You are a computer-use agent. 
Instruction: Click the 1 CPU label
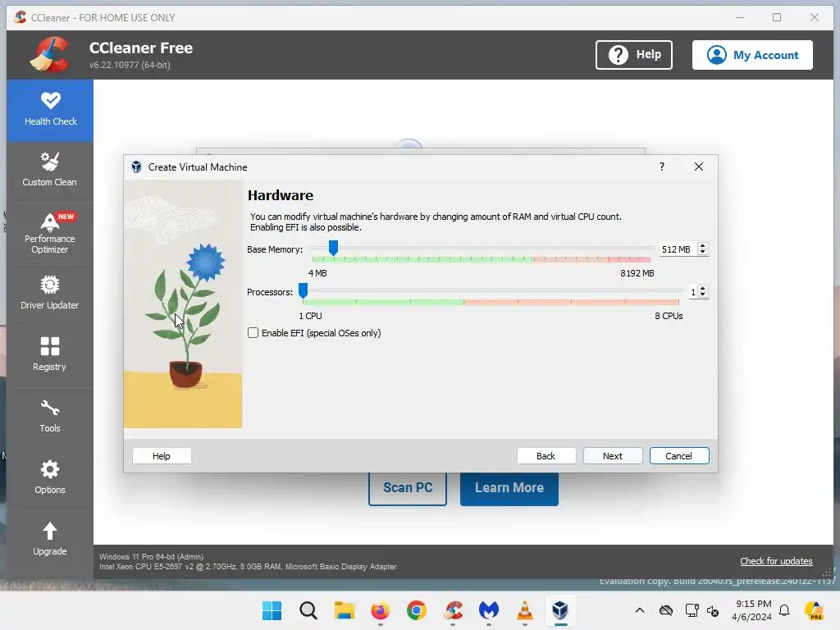pyautogui.click(x=310, y=316)
